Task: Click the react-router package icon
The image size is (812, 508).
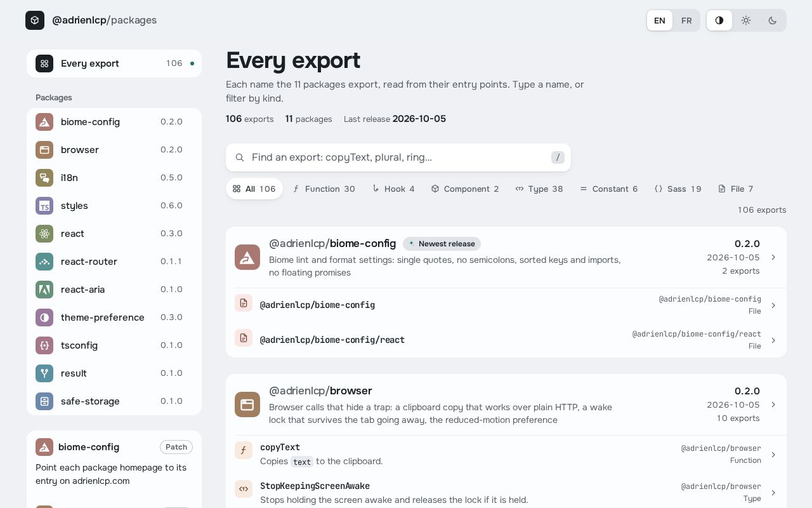Action: click(44, 262)
